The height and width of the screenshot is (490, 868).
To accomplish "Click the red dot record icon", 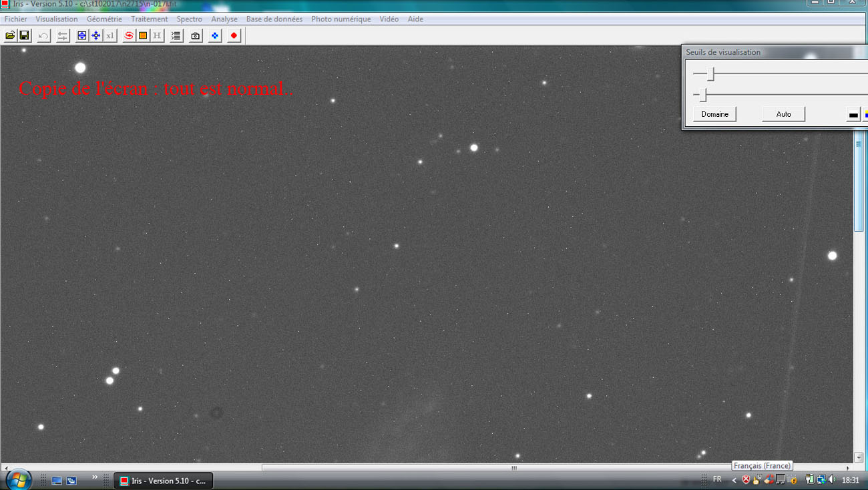I will (x=234, y=35).
